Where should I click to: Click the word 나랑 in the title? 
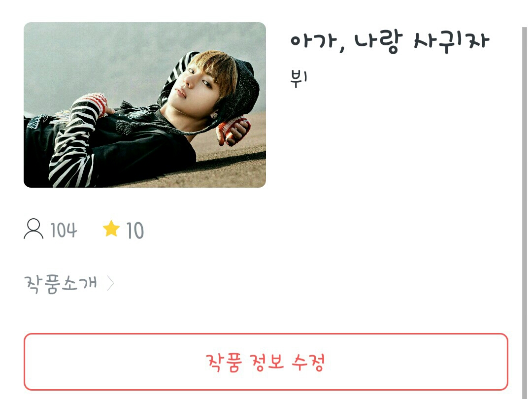tap(378, 42)
